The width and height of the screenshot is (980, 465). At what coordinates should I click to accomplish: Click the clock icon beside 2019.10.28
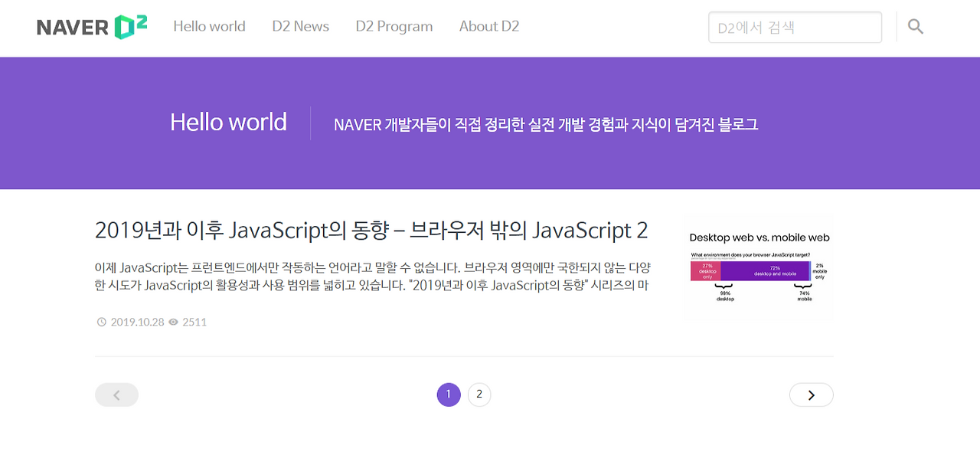tap(102, 322)
